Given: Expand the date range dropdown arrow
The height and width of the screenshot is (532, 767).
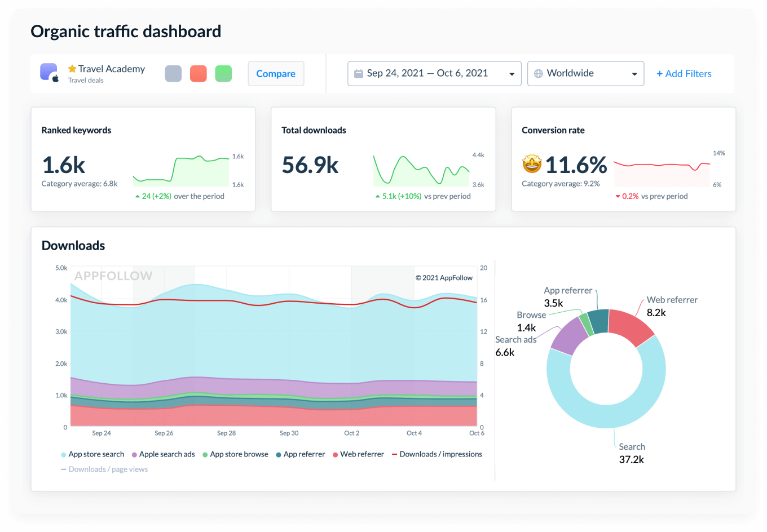Looking at the screenshot, I should (x=512, y=74).
